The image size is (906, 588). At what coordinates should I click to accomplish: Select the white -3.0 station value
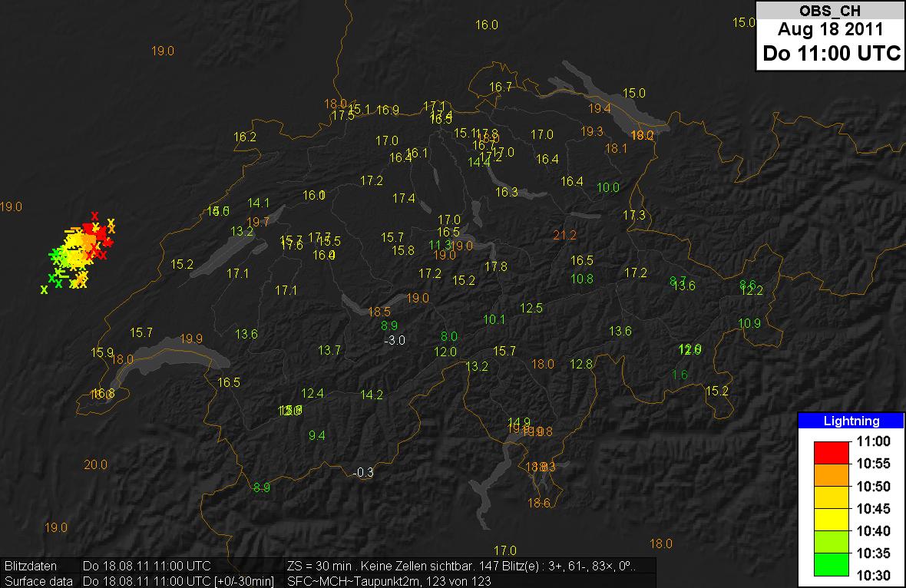coord(395,340)
